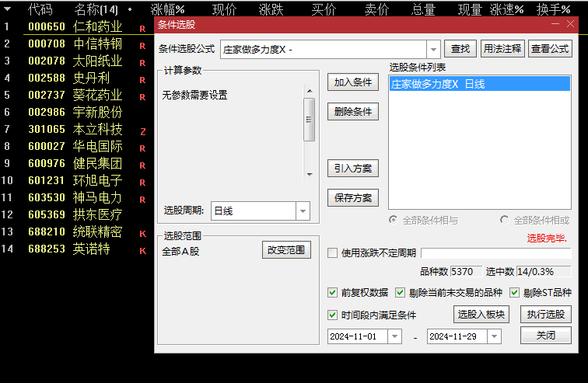Sort by 卖价 column header
Image resolution: width=588 pixels, height=383 pixels.
pyautogui.click(x=377, y=9)
